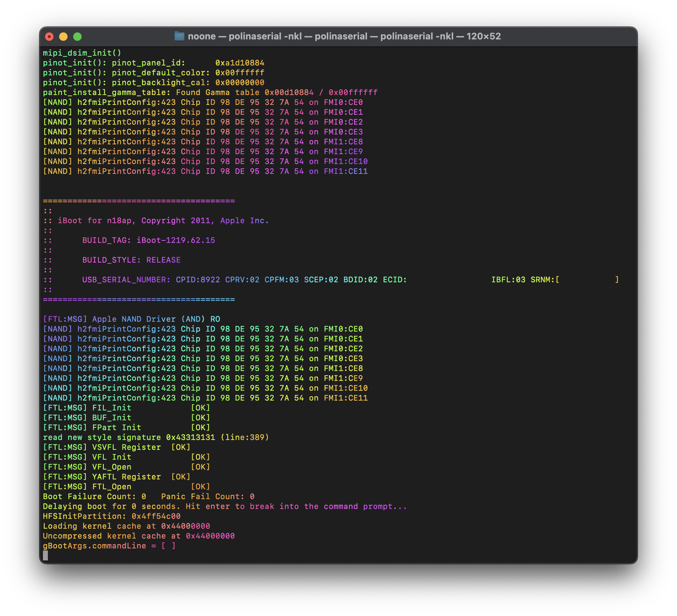The image size is (677, 616).
Task: Click the red close window button
Action: tap(49, 37)
